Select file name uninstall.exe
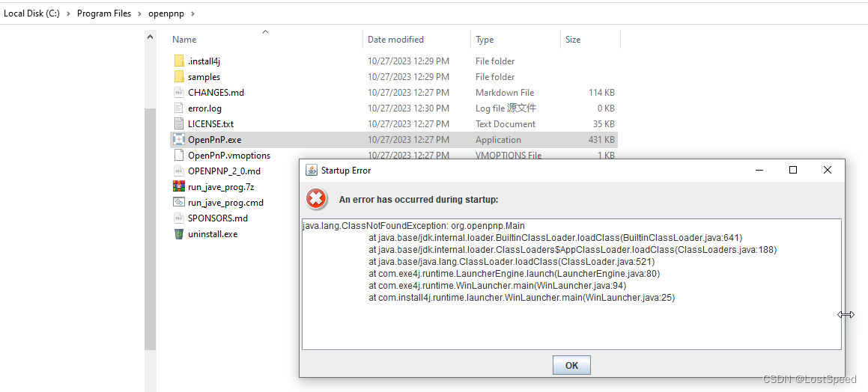The image size is (868, 392). [213, 234]
